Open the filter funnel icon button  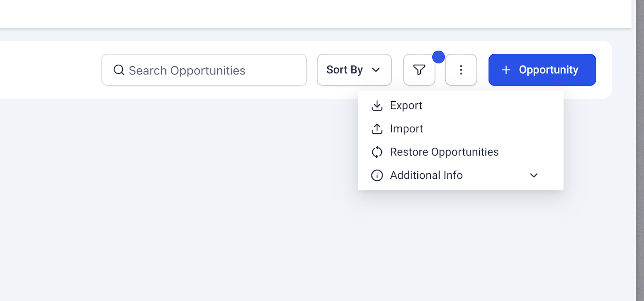(x=419, y=70)
